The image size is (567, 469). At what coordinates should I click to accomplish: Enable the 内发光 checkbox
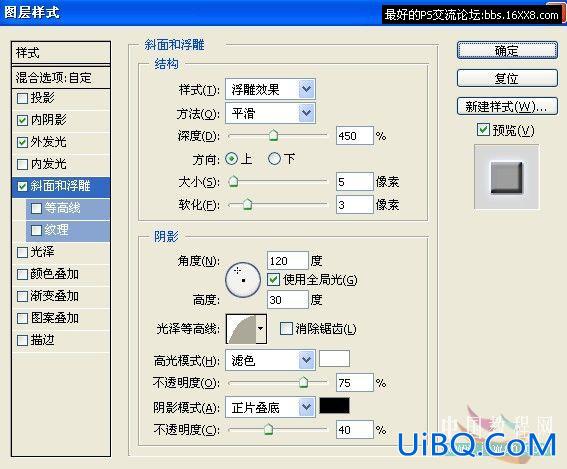(22, 165)
